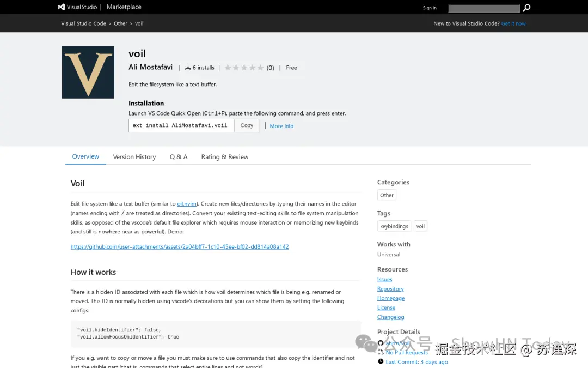
Task: Open the Repository link
Action: coord(390,289)
